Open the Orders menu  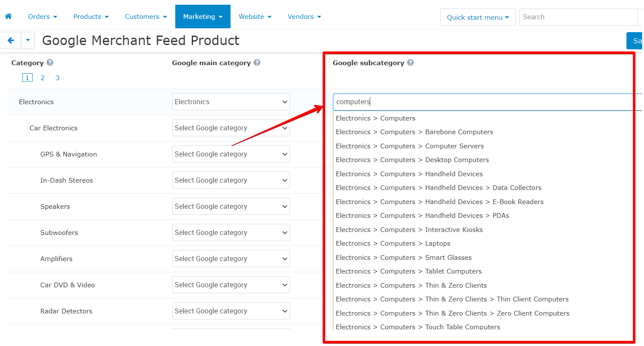pos(42,17)
